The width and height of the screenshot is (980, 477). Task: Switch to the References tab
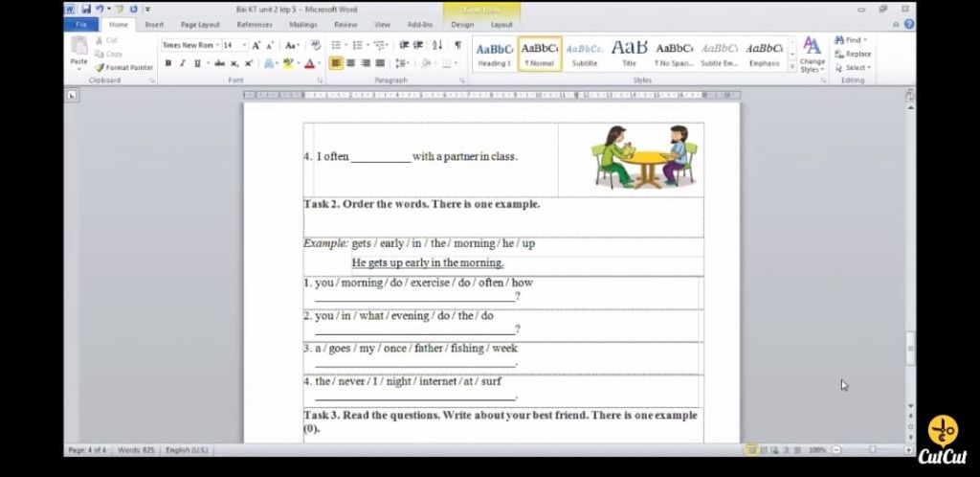click(255, 25)
